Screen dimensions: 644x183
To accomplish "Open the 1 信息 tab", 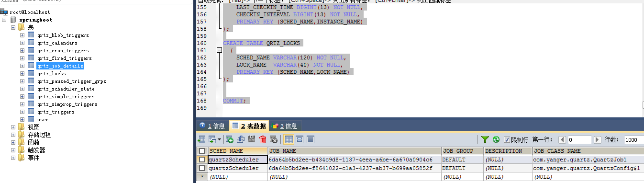I will pos(212,126).
